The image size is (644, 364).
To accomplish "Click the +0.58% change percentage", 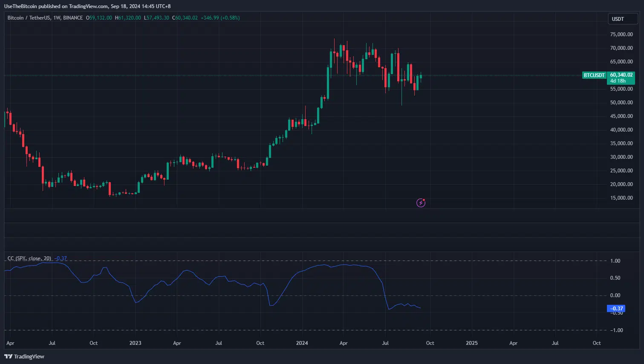I will coord(229,18).
